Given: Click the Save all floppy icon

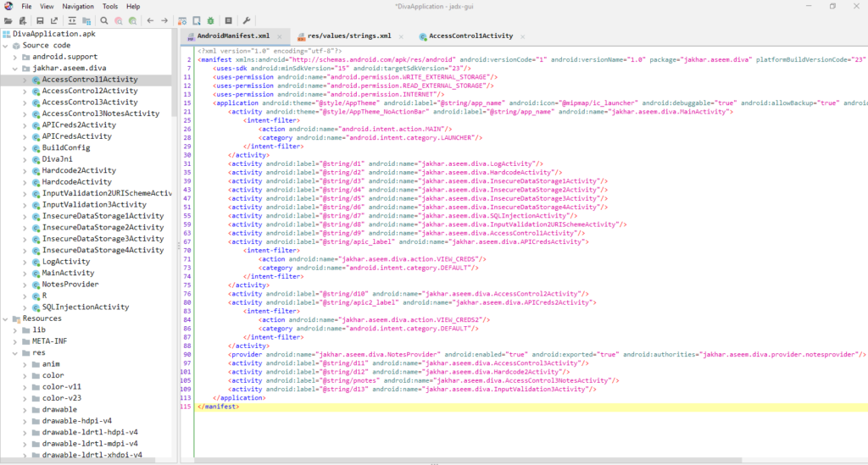Looking at the screenshot, I should click(40, 21).
